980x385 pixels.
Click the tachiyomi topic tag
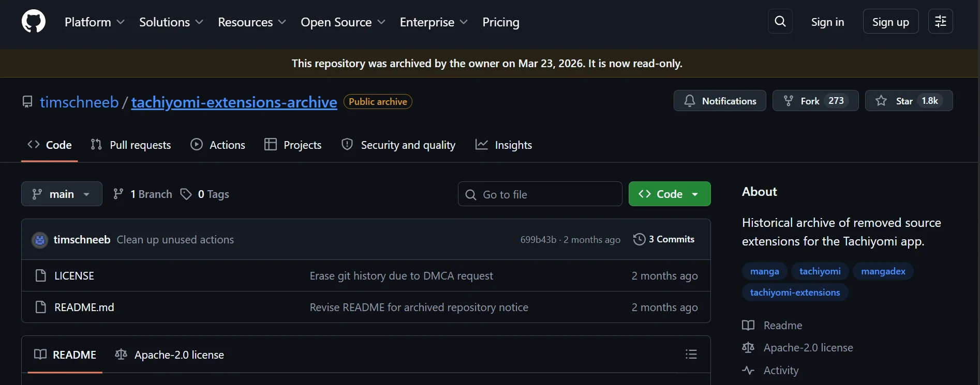820,271
